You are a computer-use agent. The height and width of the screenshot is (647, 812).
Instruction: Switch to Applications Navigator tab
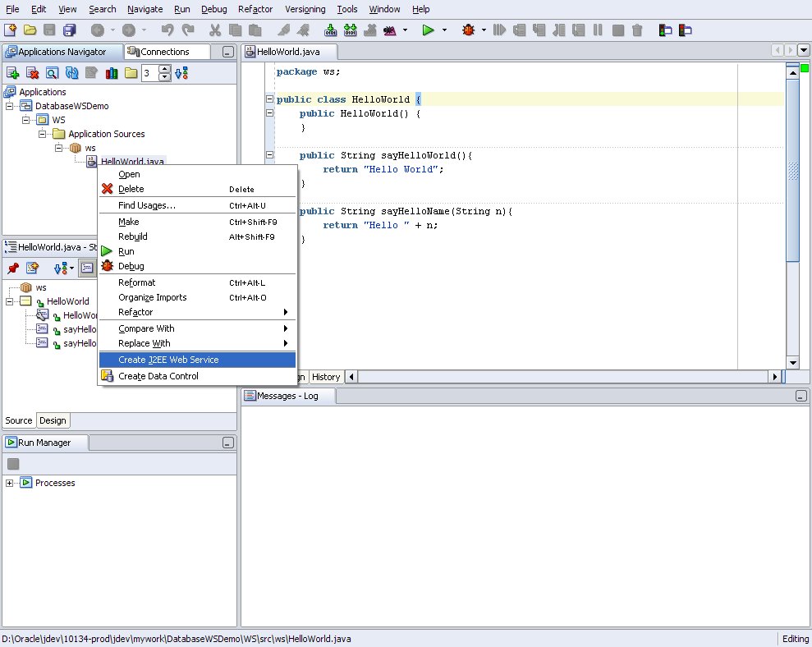click(x=62, y=51)
